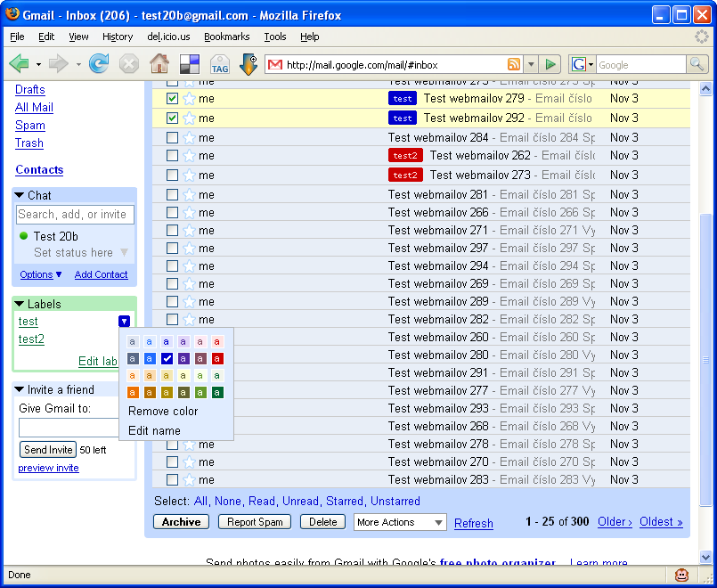Open the Back button history dropdown
This screenshot has height=588, width=717.
tap(38, 64)
